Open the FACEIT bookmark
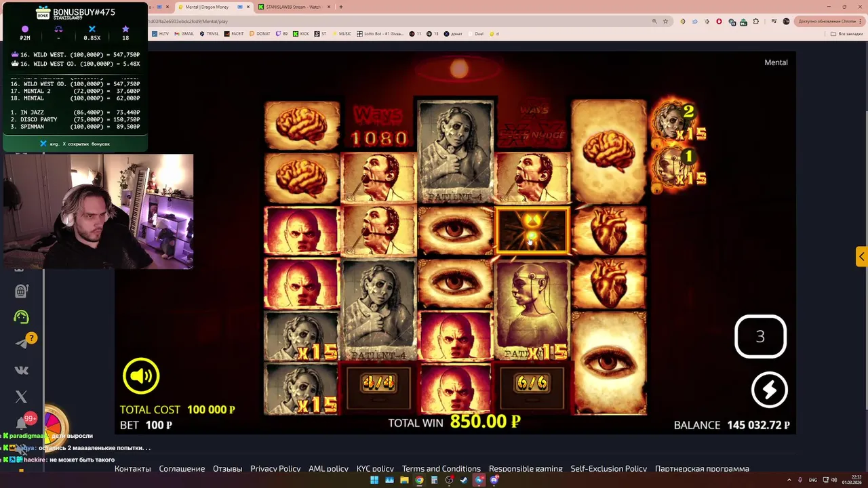The image size is (868, 488). pos(234,33)
